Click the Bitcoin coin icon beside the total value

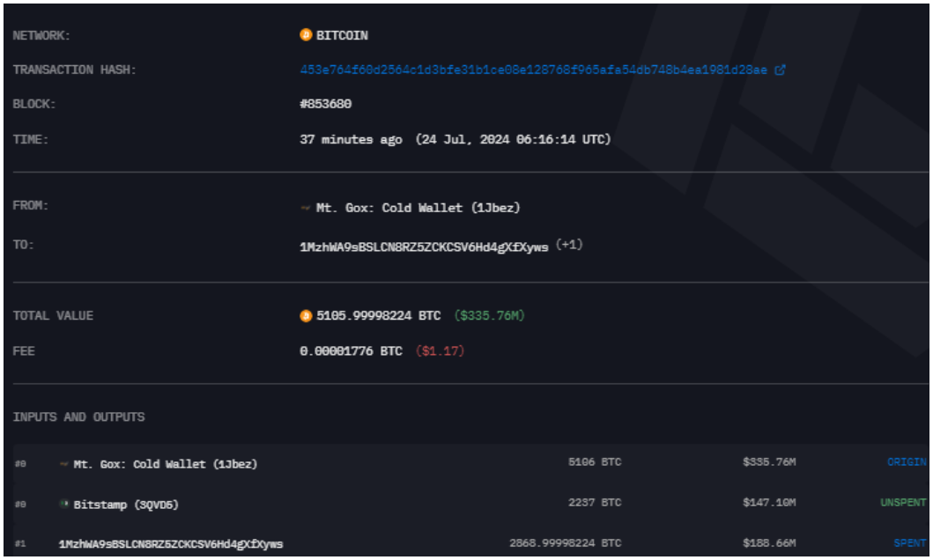[306, 316]
